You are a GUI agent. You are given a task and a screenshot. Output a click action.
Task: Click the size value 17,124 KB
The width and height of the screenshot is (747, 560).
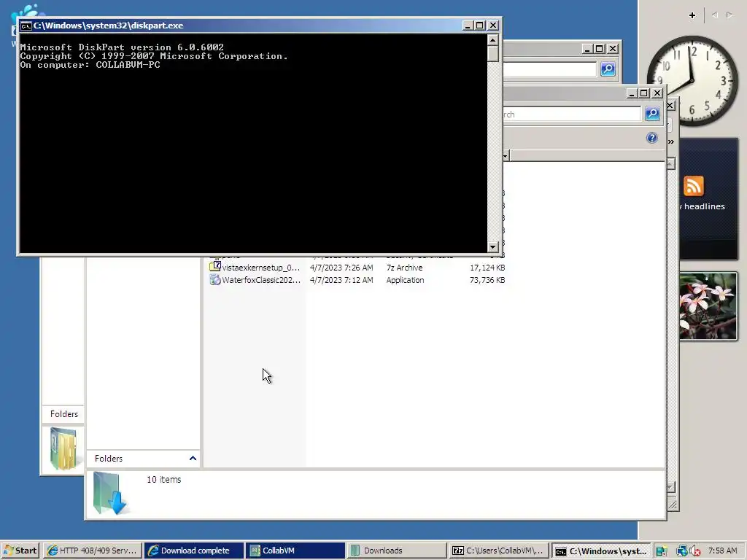(x=487, y=268)
